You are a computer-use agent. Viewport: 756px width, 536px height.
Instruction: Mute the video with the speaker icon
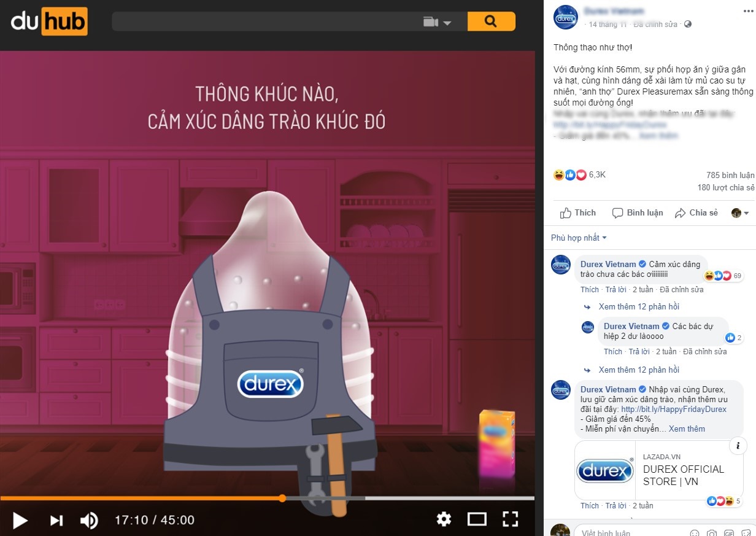point(89,520)
